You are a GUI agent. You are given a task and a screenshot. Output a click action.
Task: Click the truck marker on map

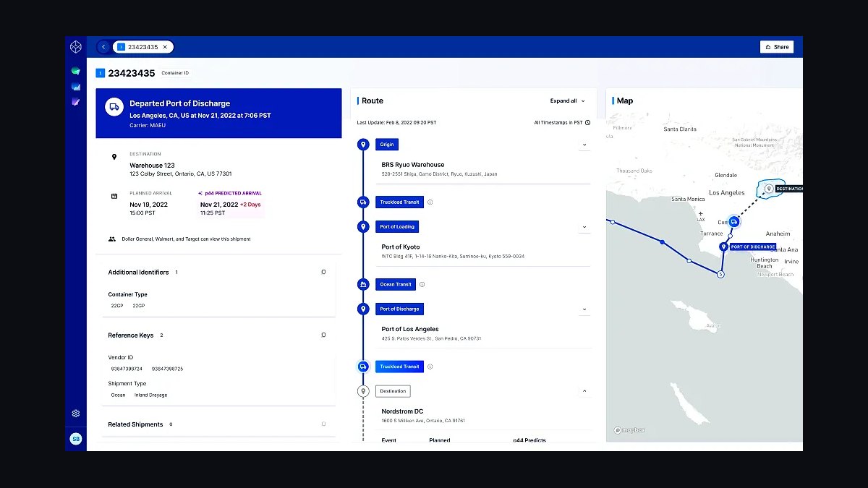pos(734,222)
